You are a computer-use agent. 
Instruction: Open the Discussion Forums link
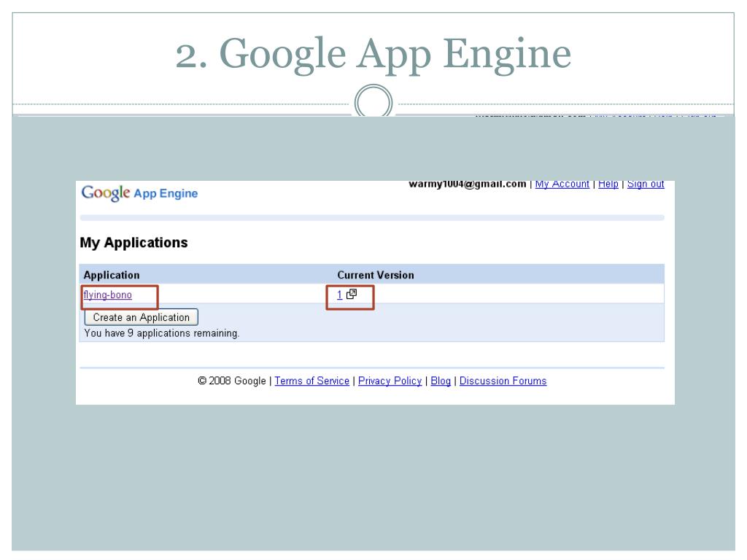(x=503, y=381)
